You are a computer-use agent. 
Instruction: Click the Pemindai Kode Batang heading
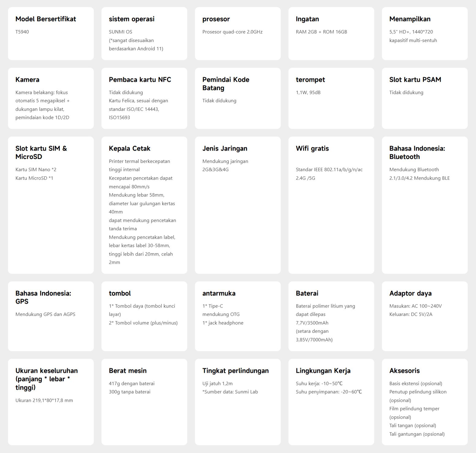click(x=226, y=84)
